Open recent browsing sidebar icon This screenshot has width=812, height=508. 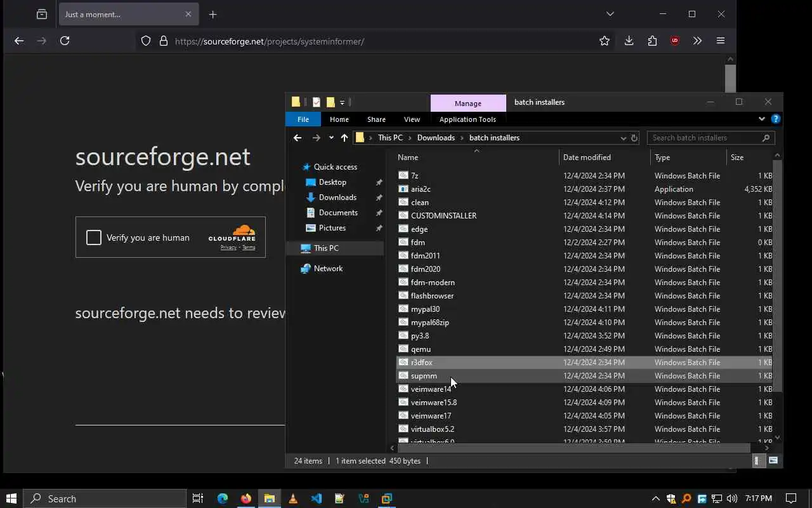[x=42, y=14]
